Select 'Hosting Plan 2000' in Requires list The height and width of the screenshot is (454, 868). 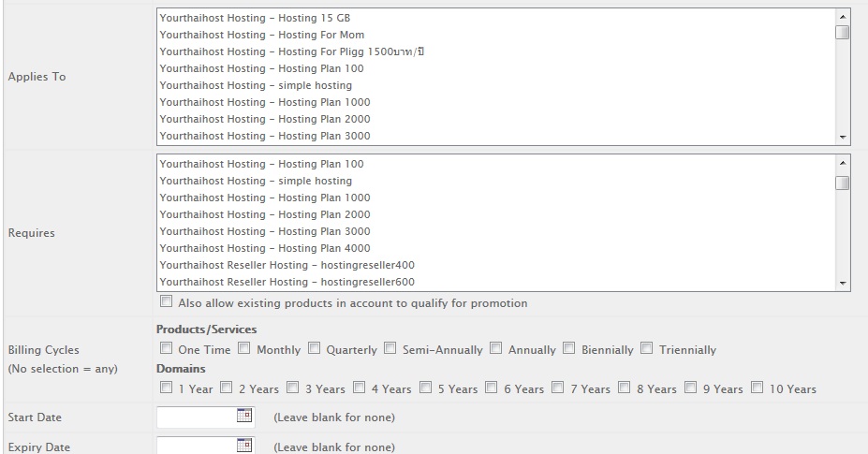pos(496,214)
